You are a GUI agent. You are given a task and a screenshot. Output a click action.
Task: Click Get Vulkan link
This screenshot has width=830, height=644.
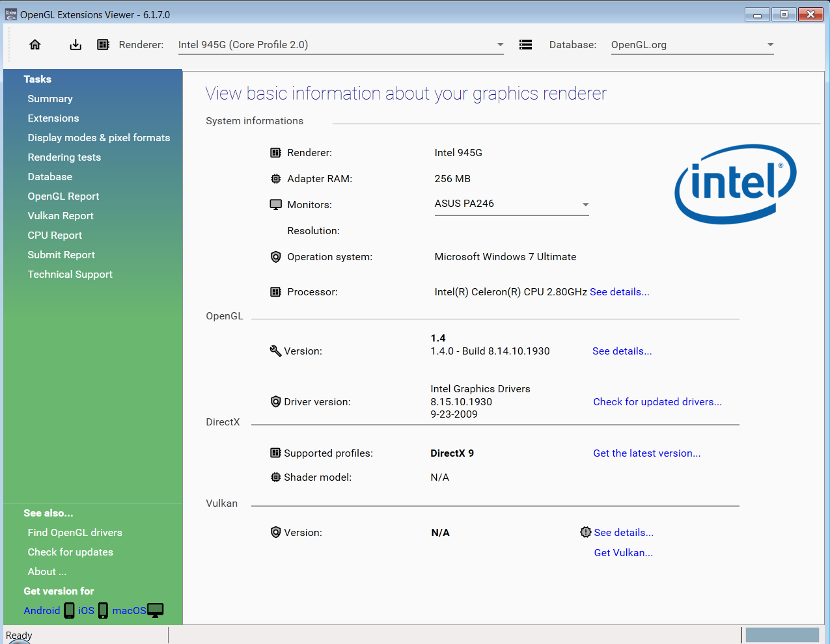pos(624,553)
